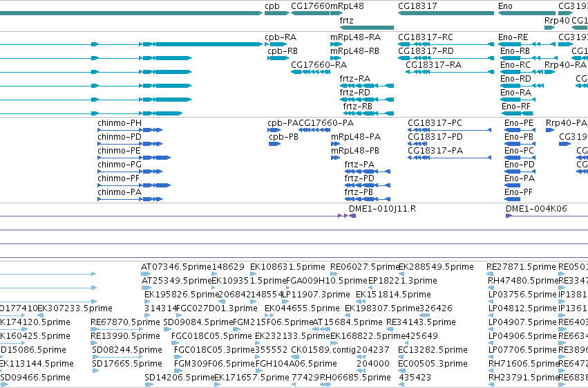Click transcript CG18317-RA
Viewport: 588px width, 388px height.
[x=450, y=72]
